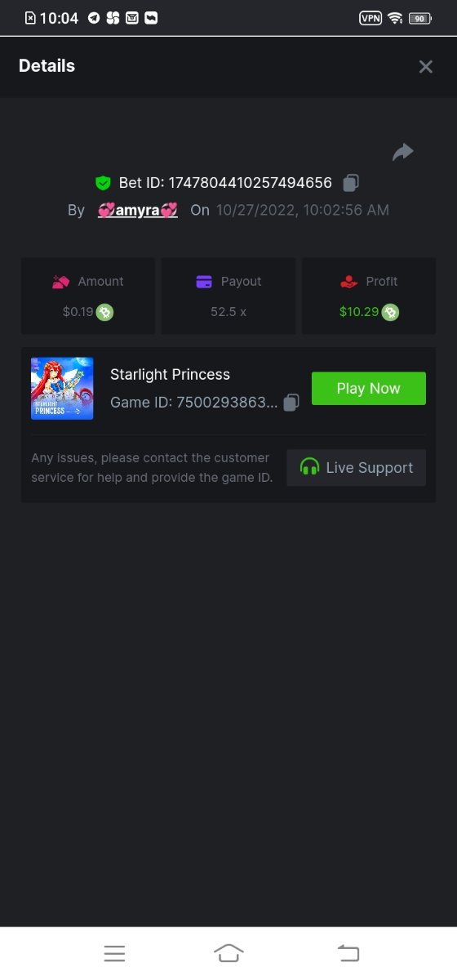Tap the coin icon beside $0.19
457x980 pixels.
(x=104, y=311)
